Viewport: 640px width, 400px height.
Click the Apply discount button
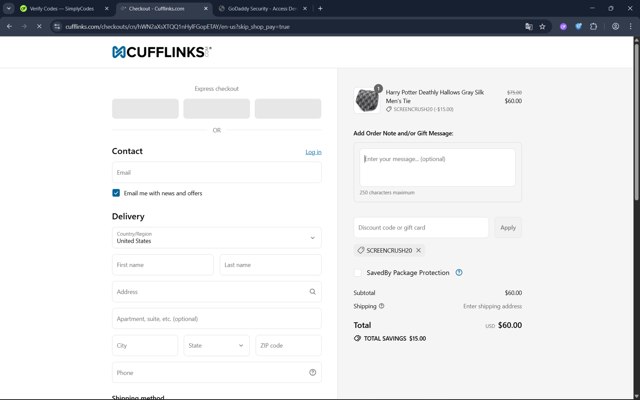[508, 227]
